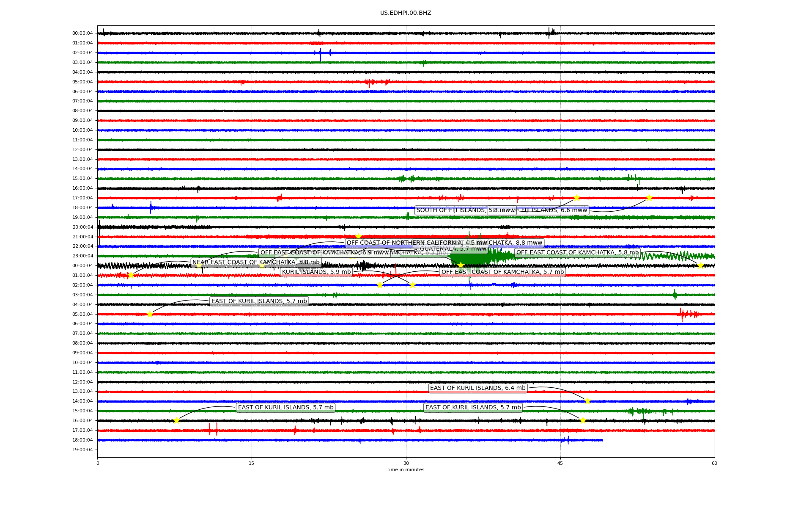Click star linked to OFF EAST COAST OF KAMCHATKA, 5.8 mb

pos(700,265)
